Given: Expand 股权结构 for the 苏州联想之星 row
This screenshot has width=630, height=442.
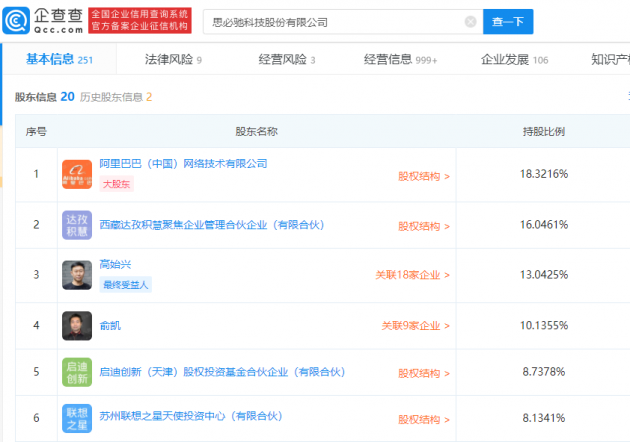Looking at the screenshot, I should [424, 419].
